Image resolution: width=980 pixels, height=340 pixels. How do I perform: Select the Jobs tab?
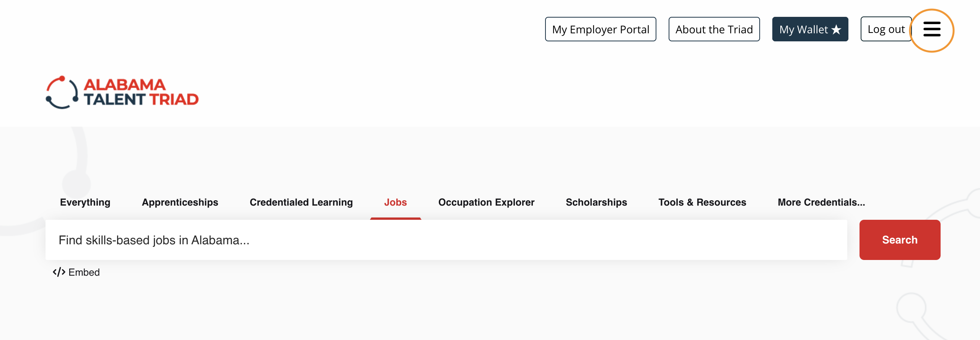(x=395, y=202)
